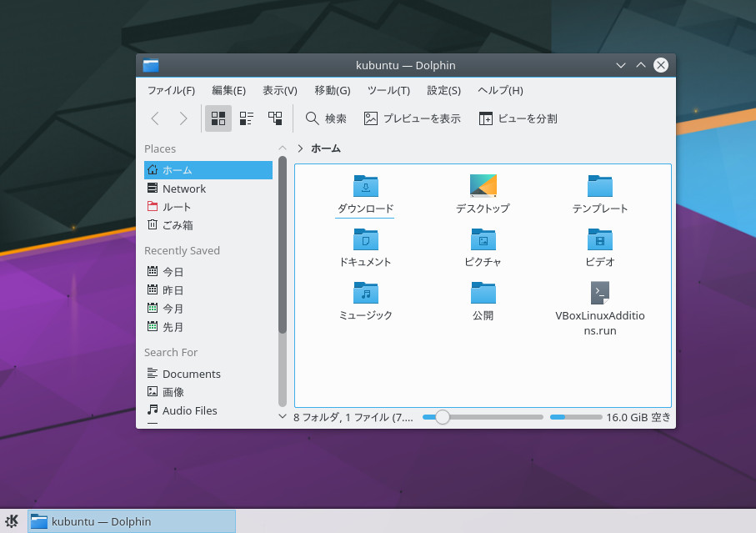Image resolution: width=756 pixels, height=533 pixels.
Task: Open Audio Files saved search
Action: [x=189, y=410]
